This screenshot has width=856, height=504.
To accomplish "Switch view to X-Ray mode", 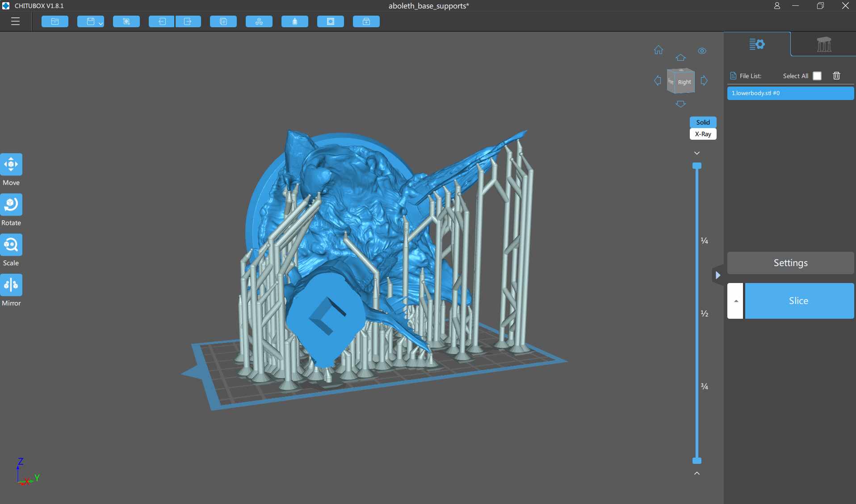I will (703, 134).
